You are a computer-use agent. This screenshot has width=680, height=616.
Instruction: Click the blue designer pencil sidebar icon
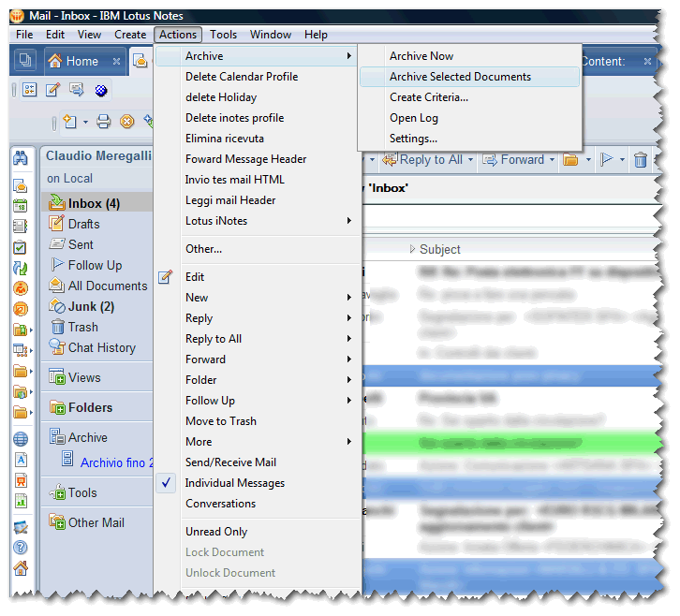click(21, 527)
